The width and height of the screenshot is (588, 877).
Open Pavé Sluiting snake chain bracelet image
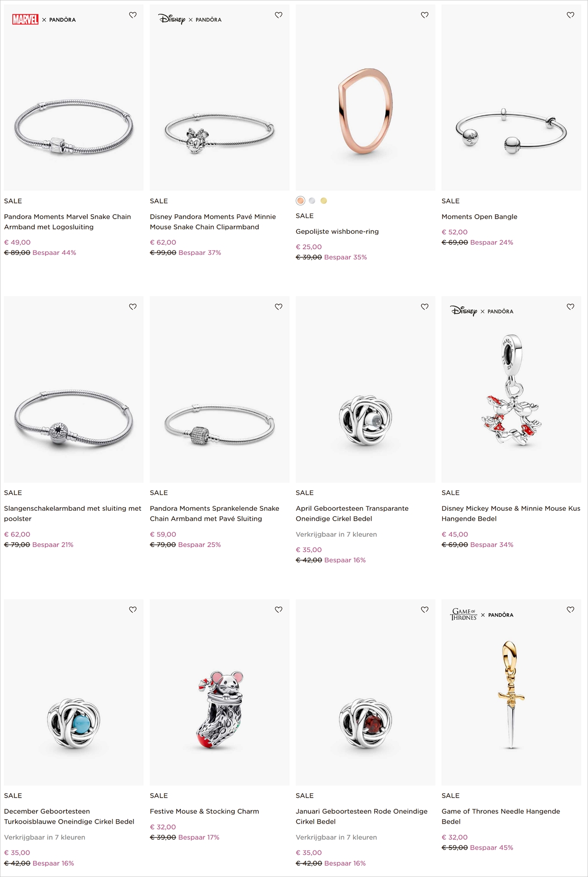click(220, 389)
